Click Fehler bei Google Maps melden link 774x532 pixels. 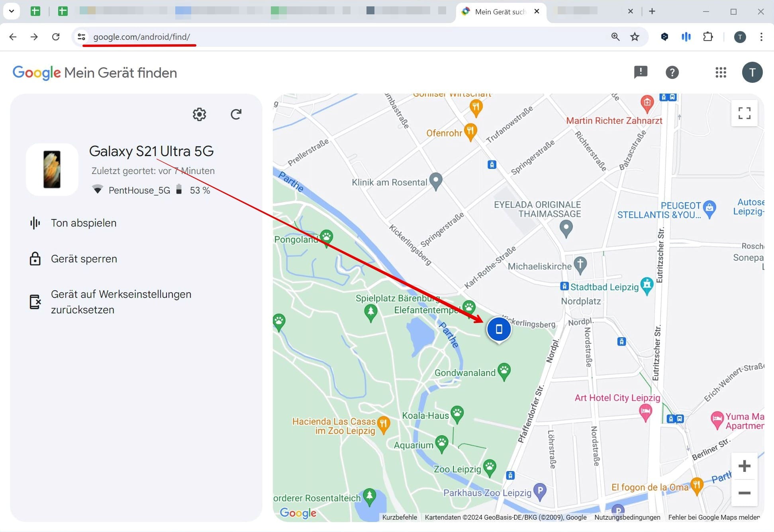click(x=714, y=517)
